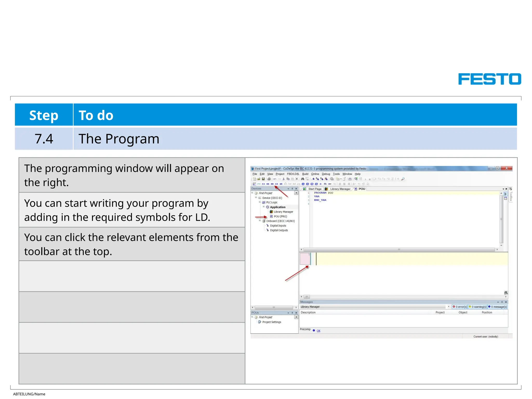This screenshot has width=532, height=399.
Task: Click the declaration editor horizontal scrollbar
Action: (x=399, y=250)
